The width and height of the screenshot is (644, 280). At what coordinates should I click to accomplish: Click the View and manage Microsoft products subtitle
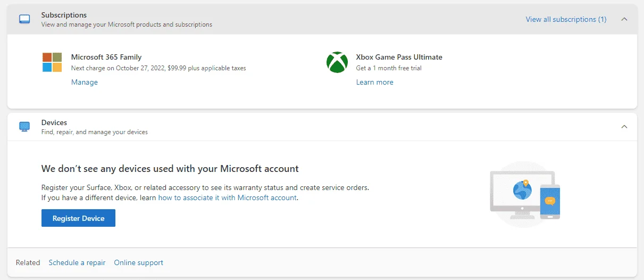click(127, 24)
